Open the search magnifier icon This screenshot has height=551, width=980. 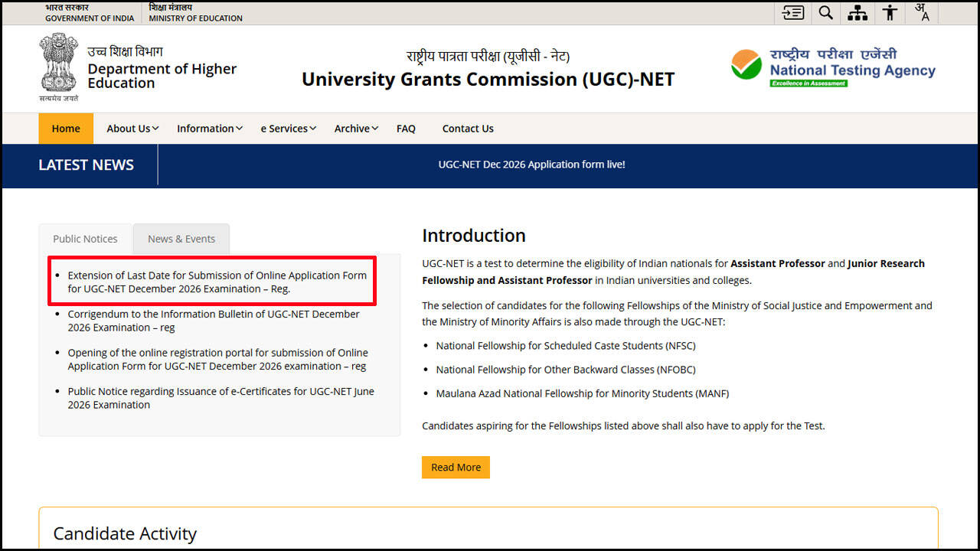point(825,12)
